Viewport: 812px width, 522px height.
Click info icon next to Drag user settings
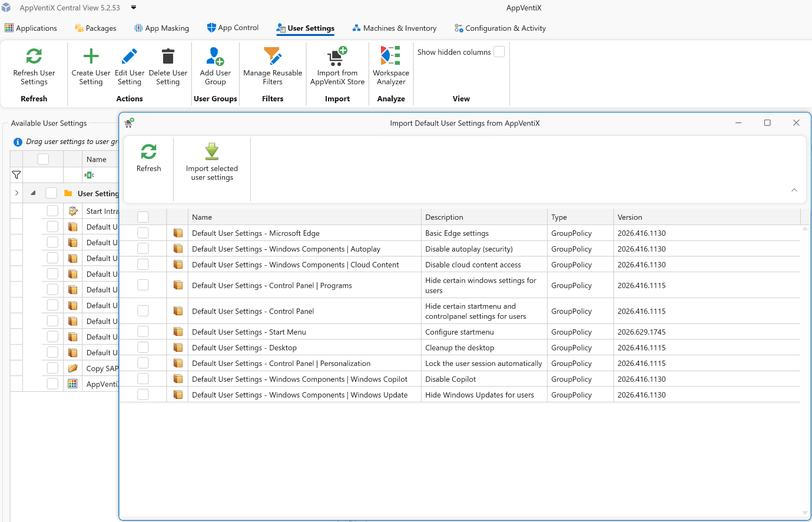(18, 142)
